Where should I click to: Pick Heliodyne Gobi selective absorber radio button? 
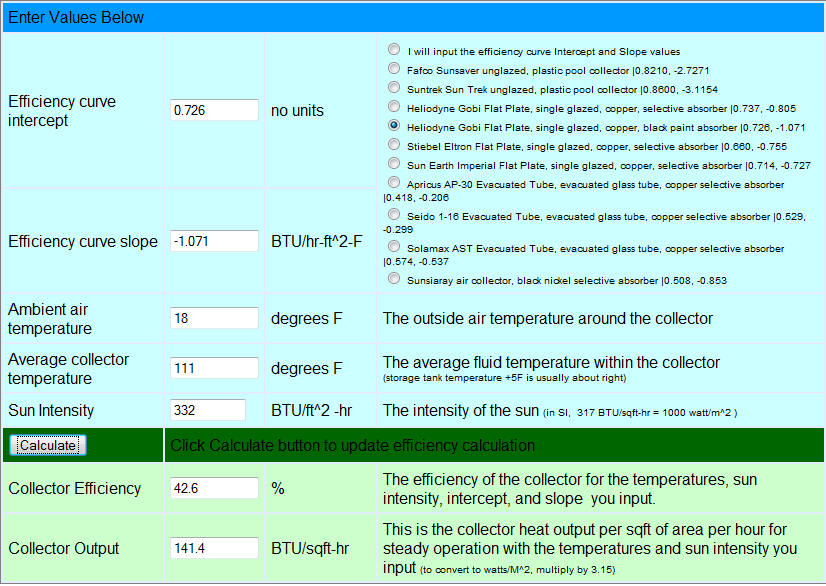click(394, 106)
